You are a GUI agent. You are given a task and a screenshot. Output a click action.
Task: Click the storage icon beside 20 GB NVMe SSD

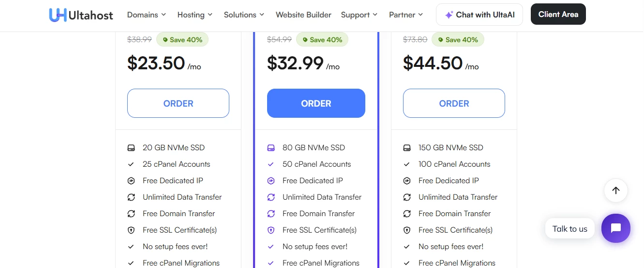coord(131,148)
